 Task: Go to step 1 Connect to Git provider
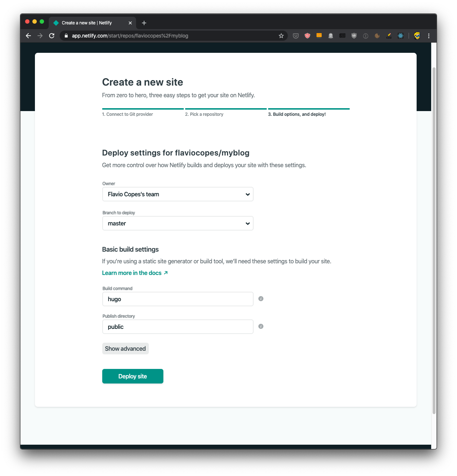(127, 114)
